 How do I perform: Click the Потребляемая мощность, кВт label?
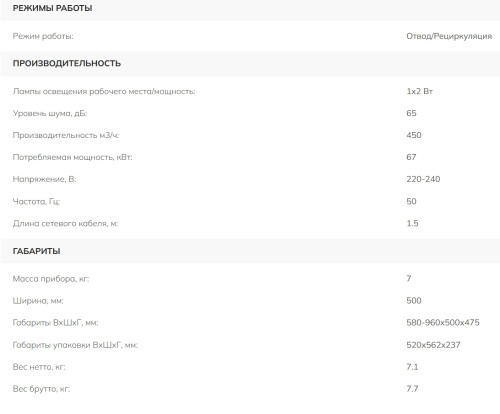[72, 157]
